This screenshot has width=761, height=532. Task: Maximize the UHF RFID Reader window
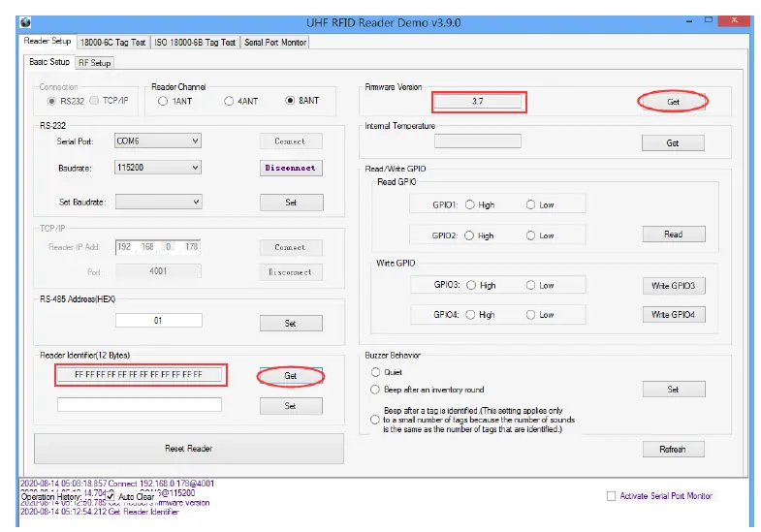click(709, 20)
